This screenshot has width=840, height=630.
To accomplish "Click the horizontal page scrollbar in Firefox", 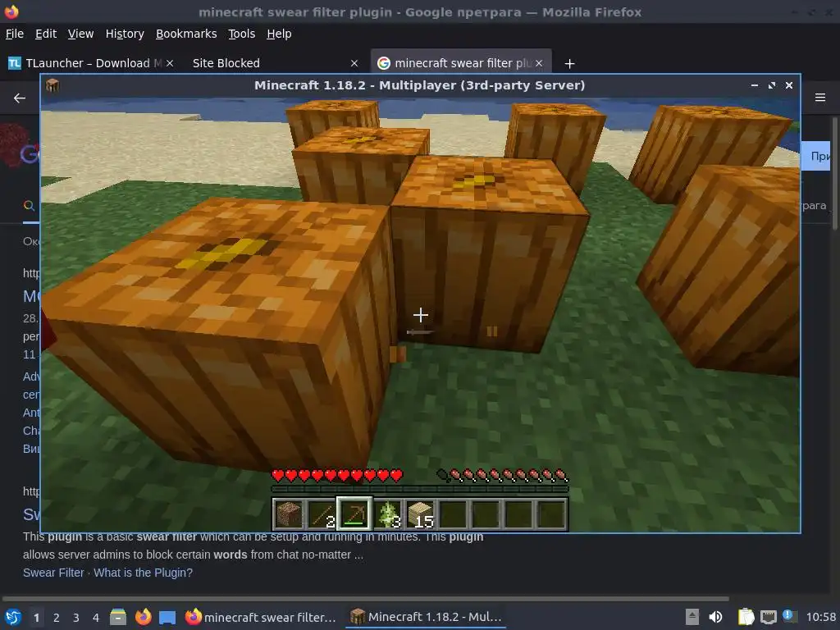I will (365, 598).
